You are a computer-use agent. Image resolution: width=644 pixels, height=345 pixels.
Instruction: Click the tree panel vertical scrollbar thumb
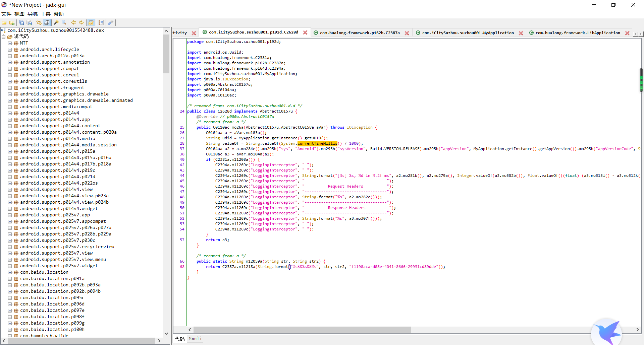[166, 54]
